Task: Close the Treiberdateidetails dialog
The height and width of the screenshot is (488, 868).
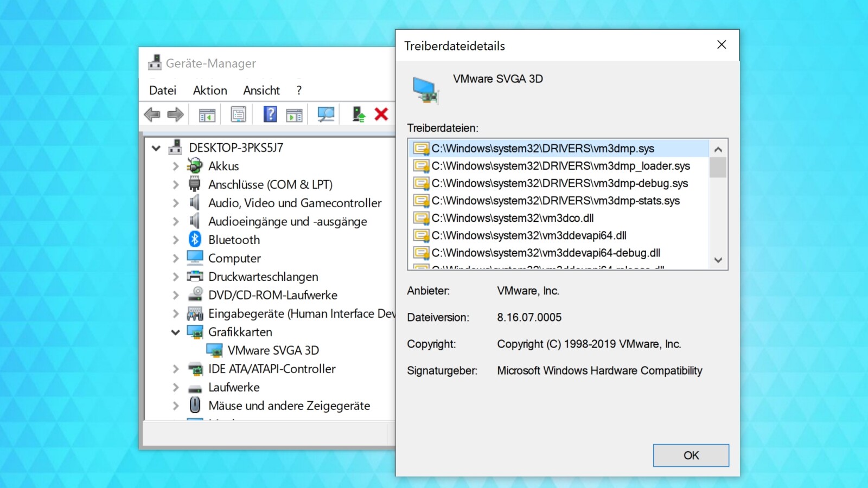Action: coord(722,45)
